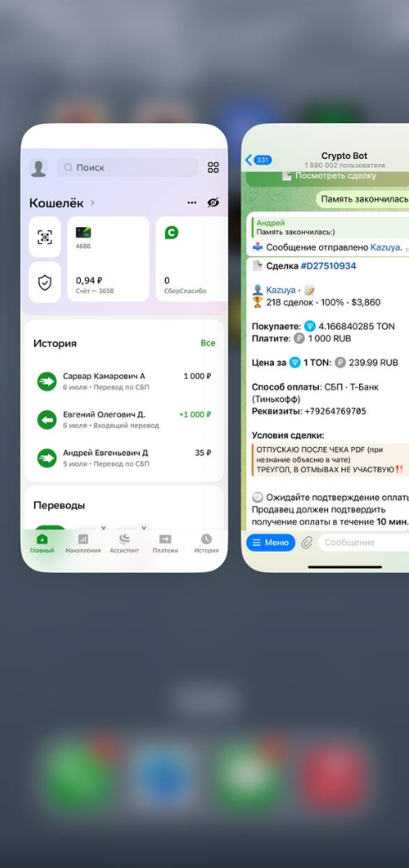This screenshot has height=868, width=409.
Task: Open the shield security icon
Action: [x=45, y=282]
